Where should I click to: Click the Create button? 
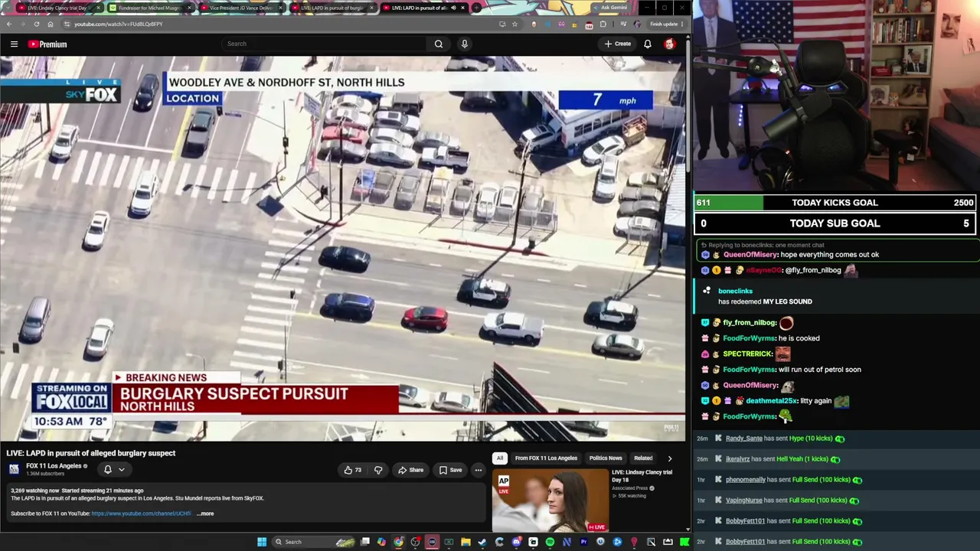tap(618, 44)
